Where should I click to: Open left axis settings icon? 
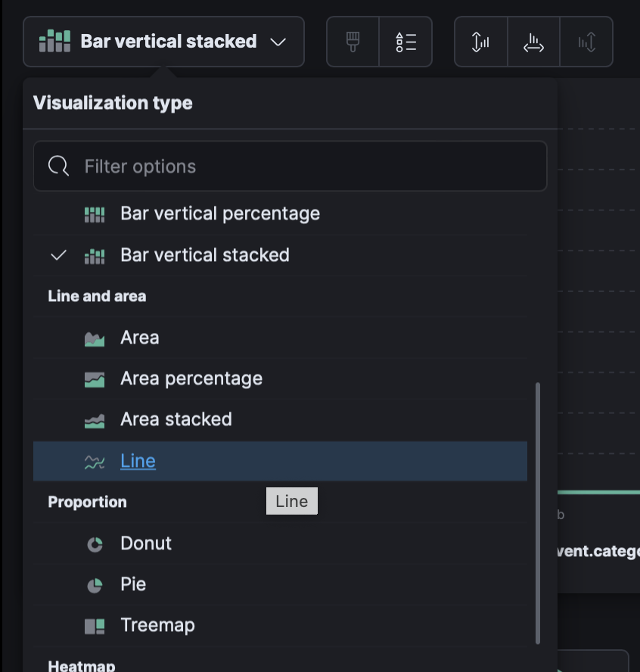[x=480, y=42]
